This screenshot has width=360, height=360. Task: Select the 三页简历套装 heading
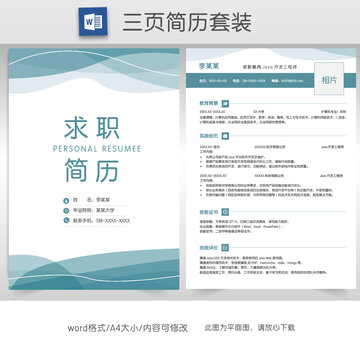pyautogui.click(x=187, y=23)
